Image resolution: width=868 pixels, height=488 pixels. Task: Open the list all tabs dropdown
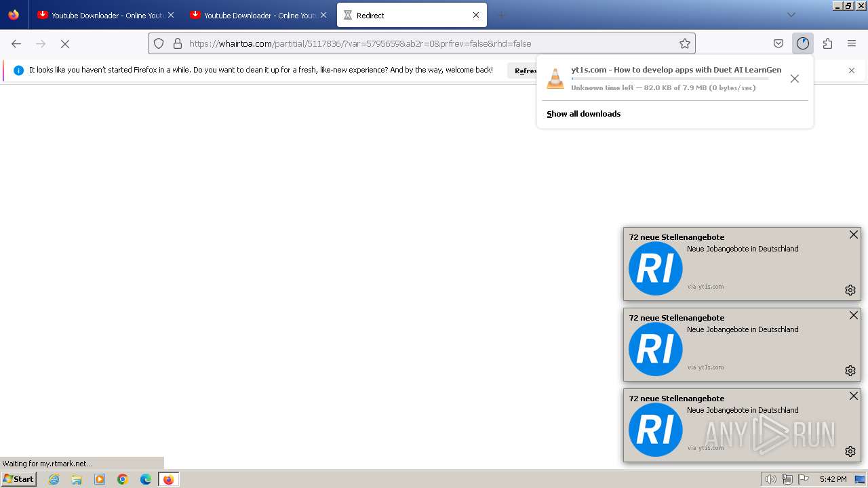(791, 15)
